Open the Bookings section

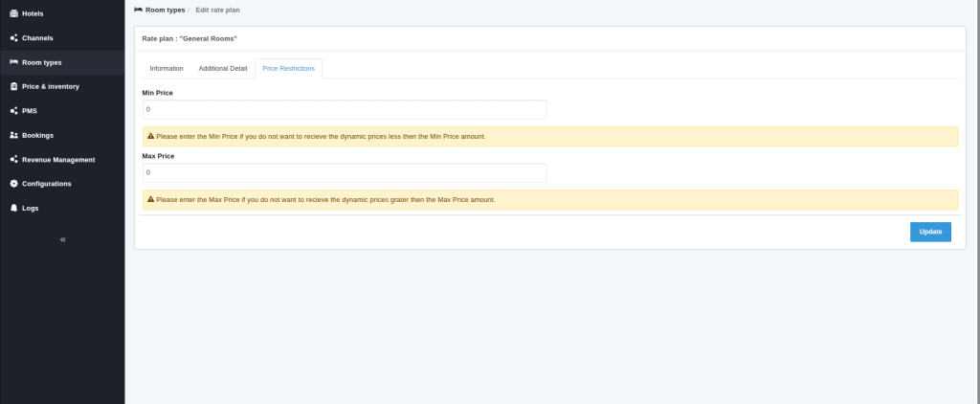click(62, 135)
